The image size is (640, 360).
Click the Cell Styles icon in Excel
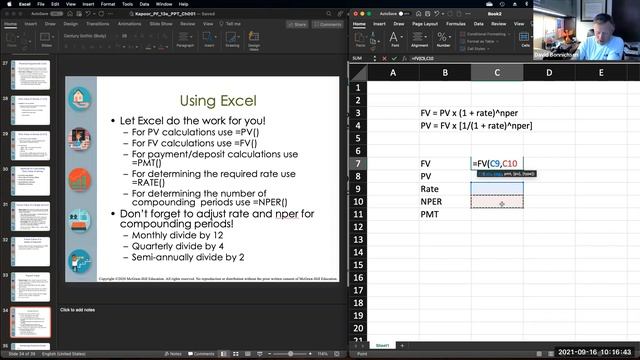462,49
